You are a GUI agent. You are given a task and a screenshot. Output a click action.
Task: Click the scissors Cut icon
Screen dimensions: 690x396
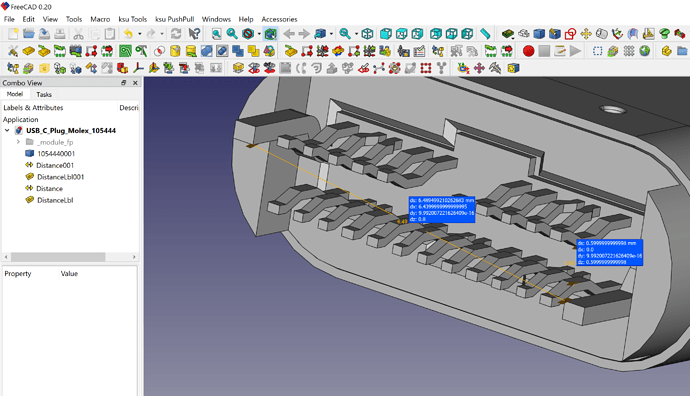[78, 34]
